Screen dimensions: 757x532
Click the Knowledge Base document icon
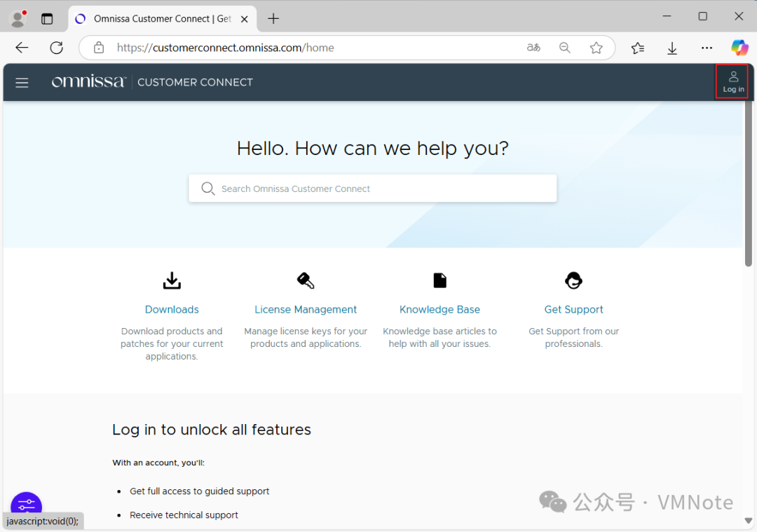click(439, 280)
